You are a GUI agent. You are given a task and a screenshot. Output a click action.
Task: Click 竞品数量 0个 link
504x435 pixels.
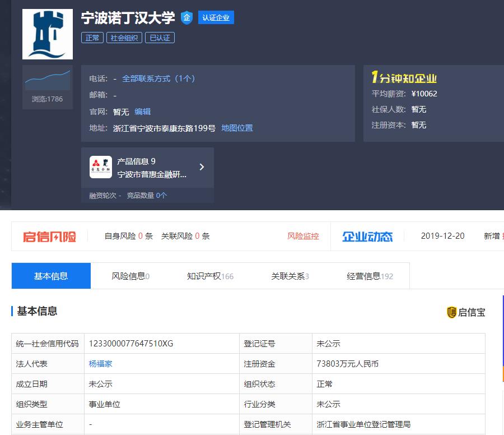(x=147, y=195)
